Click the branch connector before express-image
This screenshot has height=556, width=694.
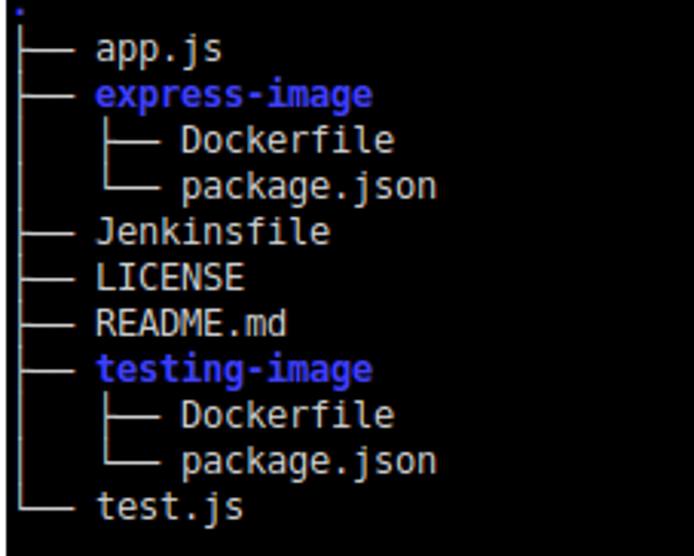48,95
